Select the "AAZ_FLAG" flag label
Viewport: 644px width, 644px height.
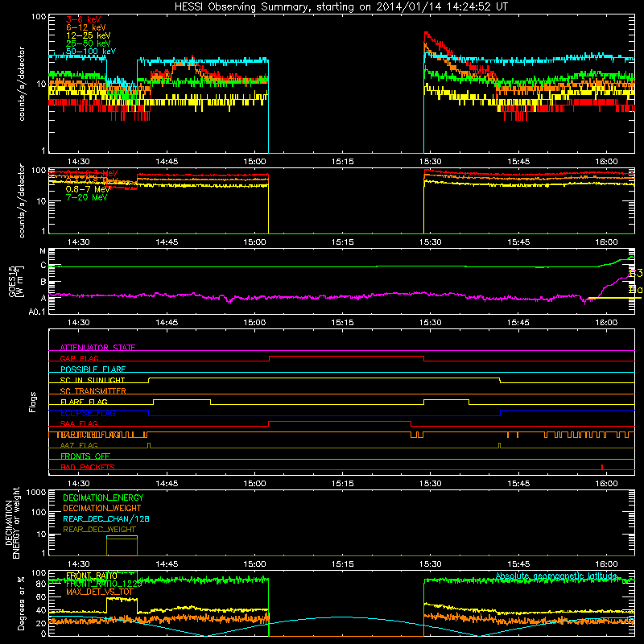pyautogui.click(x=79, y=446)
